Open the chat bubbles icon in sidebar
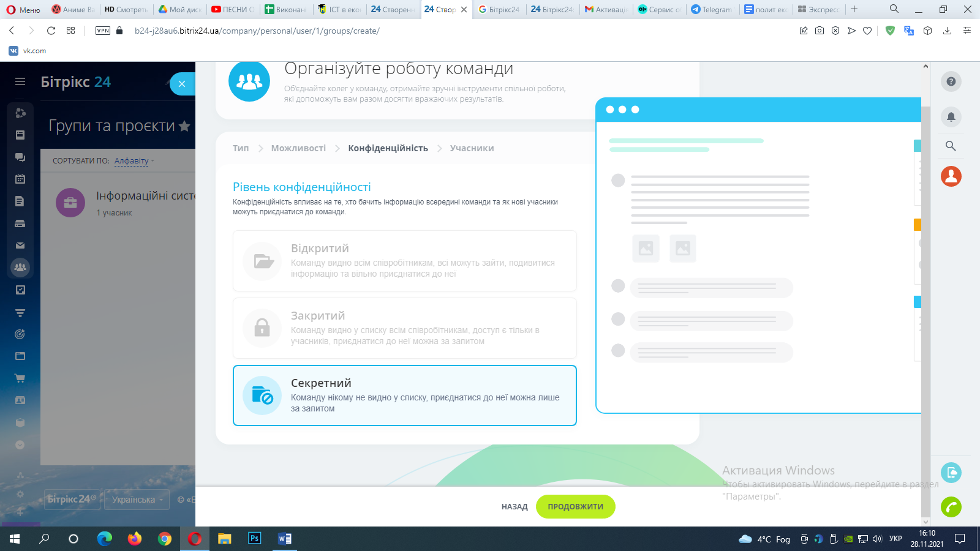 click(20, 157)
